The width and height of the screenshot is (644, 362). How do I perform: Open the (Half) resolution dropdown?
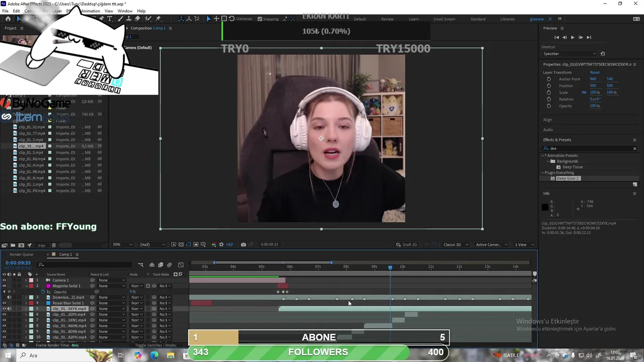coord(152,244)
